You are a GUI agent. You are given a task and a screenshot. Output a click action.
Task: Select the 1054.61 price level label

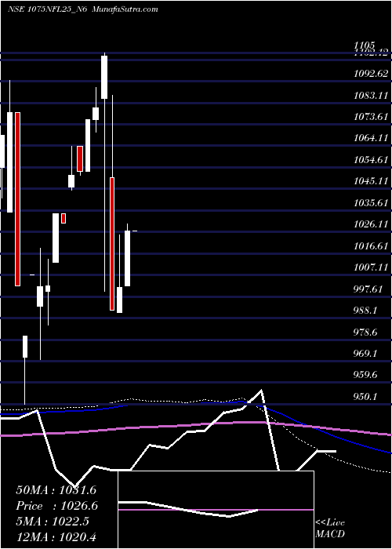(371, 160)
